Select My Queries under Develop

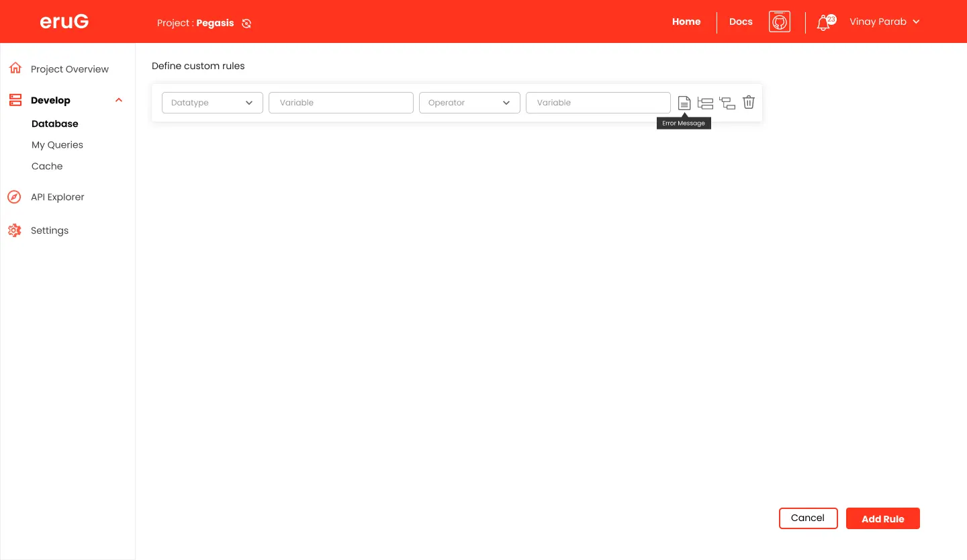click(57, 145)
